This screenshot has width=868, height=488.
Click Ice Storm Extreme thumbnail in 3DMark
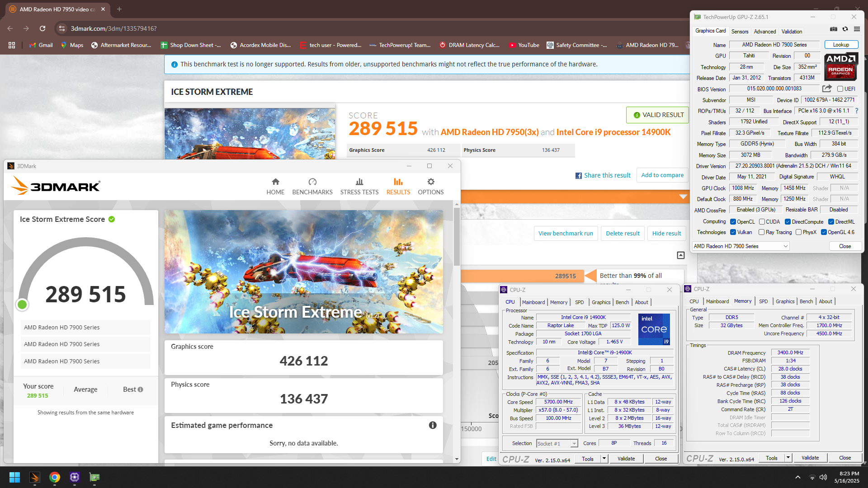tap(303, 272)
